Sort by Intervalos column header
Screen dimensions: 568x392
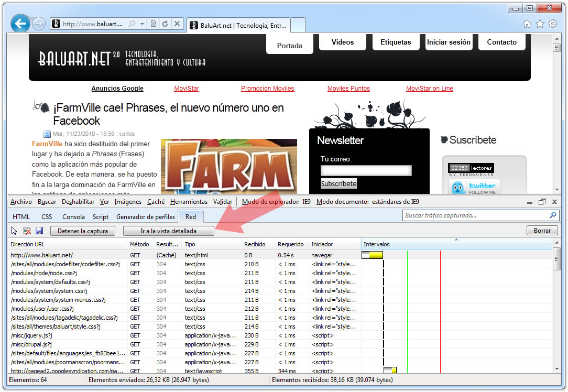[x=456, y=244]
